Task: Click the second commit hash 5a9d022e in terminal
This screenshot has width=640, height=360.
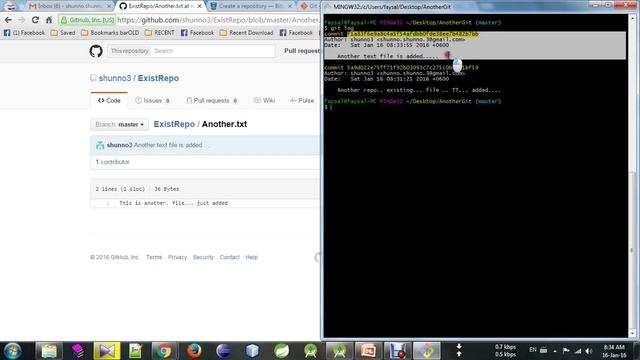Action: [413, 67]
